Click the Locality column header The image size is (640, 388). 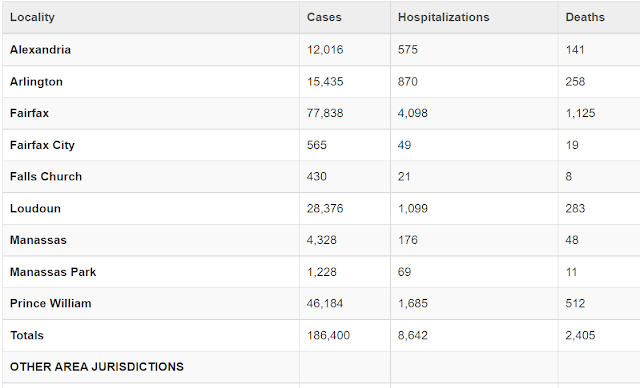32,17
